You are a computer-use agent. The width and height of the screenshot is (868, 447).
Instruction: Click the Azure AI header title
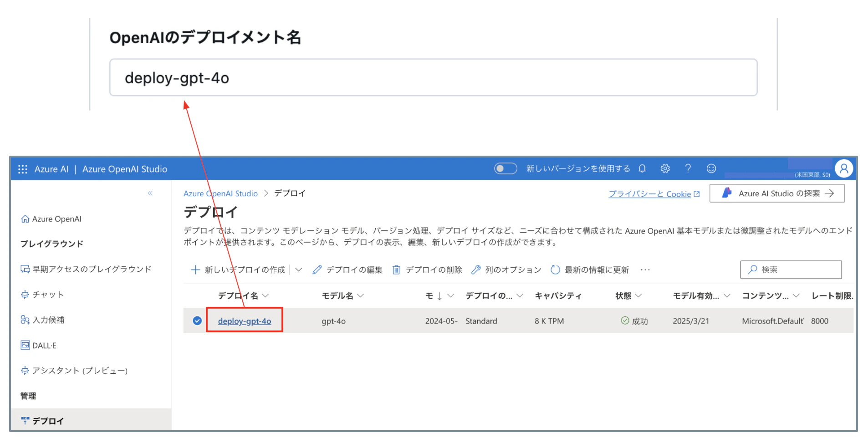(51, 169)
